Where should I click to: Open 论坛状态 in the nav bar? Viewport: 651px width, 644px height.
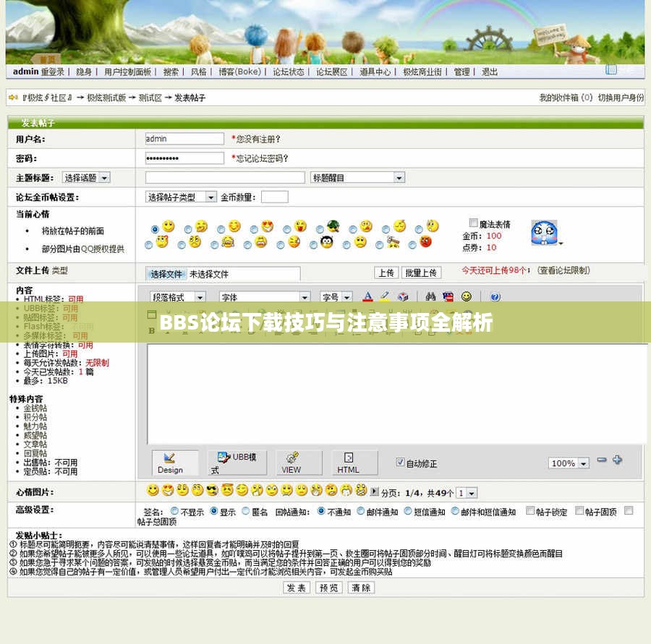(x=288, y=72)
